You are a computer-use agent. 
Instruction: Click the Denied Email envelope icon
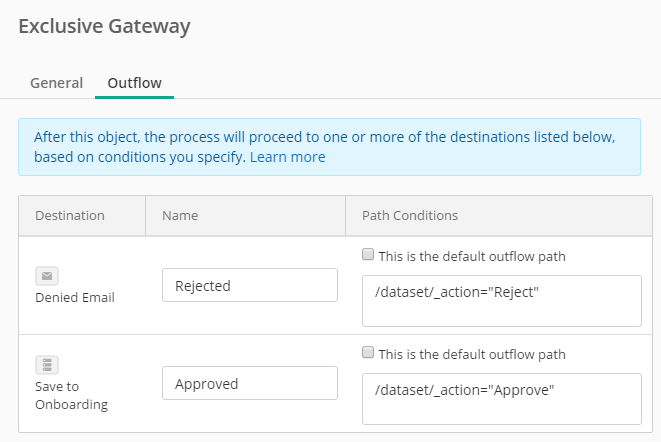coord(47,276)
